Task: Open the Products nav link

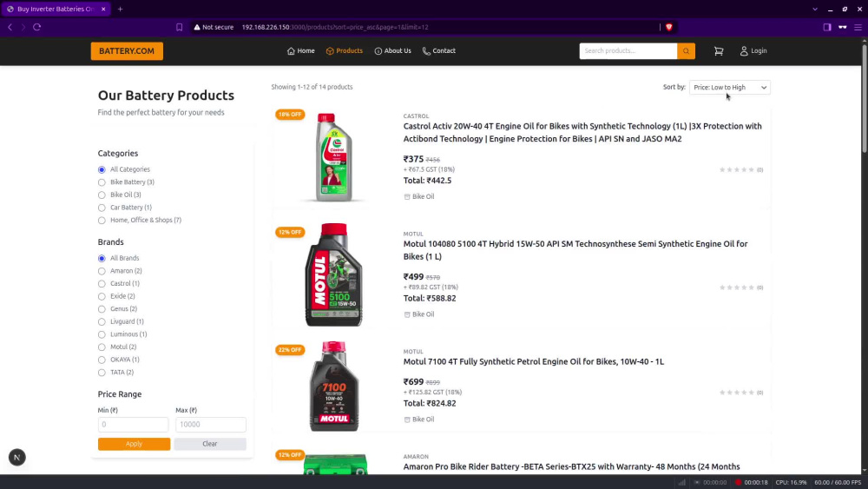Action: 345,51
